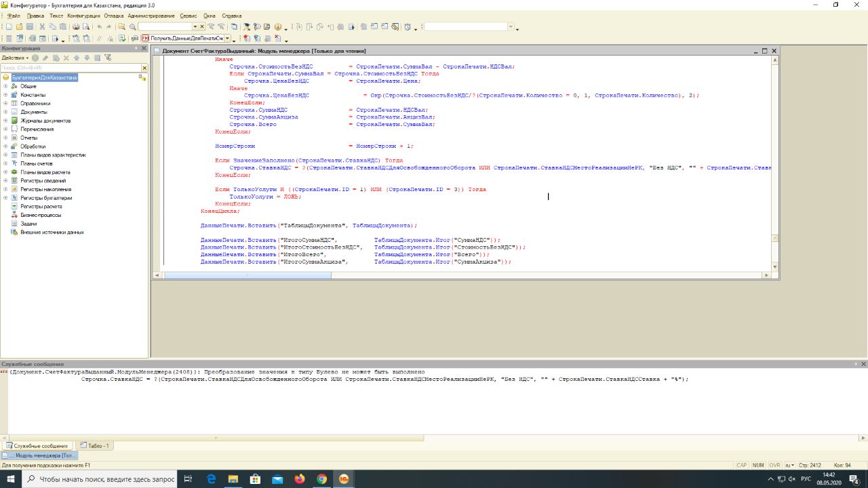Click the Save icon in the toolbar
Viewport: 868px width, 488px height.
pyautogui.click(x=30, y=27)
